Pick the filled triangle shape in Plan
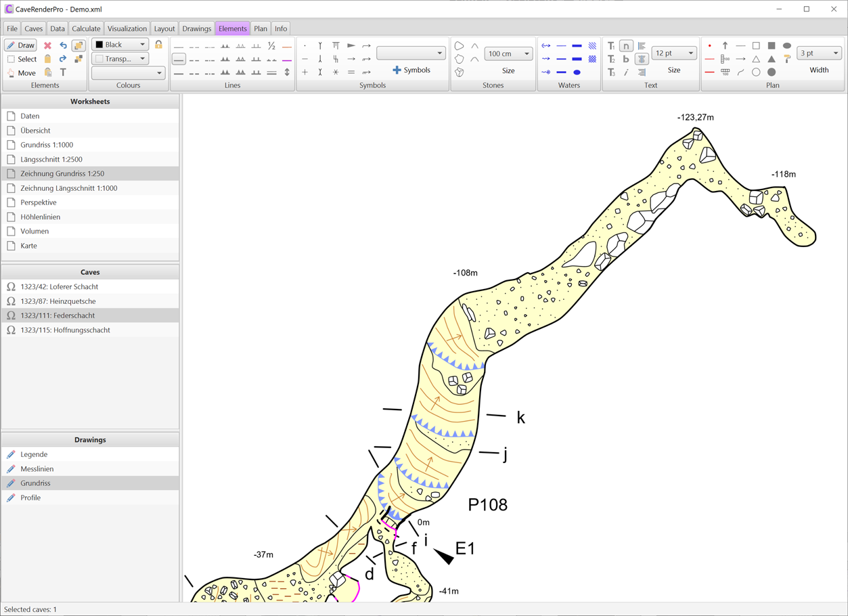This screenshot has height=616, width=848. point(772,59)
